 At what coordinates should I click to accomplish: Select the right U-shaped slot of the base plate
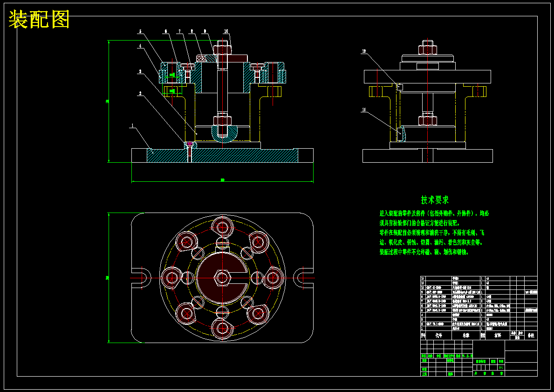point(303,278)
